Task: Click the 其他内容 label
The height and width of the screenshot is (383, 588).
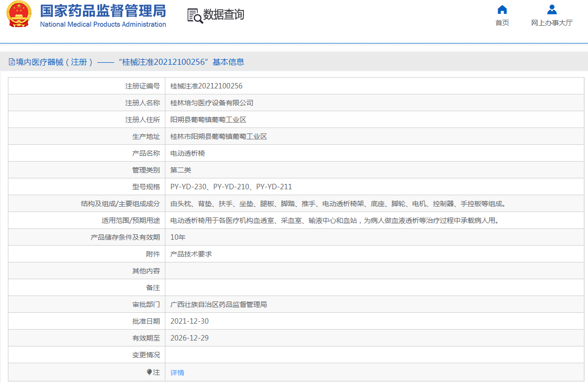Action: click(146, 271)
